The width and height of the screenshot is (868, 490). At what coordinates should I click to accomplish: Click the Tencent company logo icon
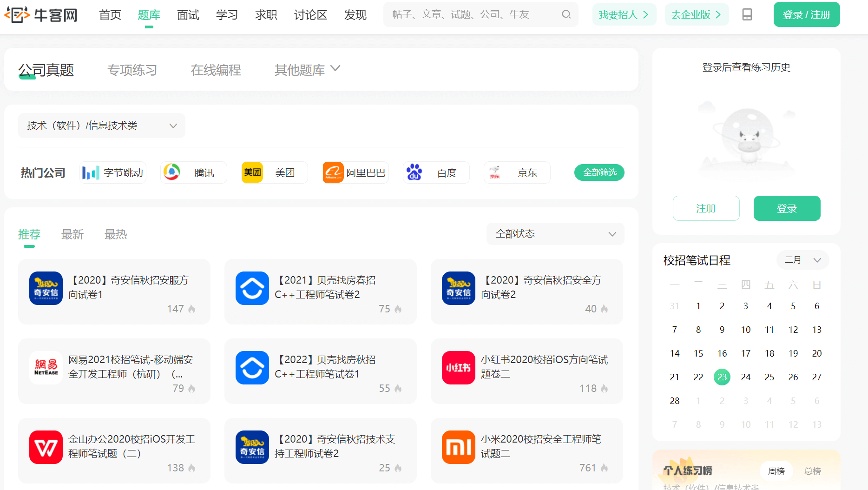[171, 172]
